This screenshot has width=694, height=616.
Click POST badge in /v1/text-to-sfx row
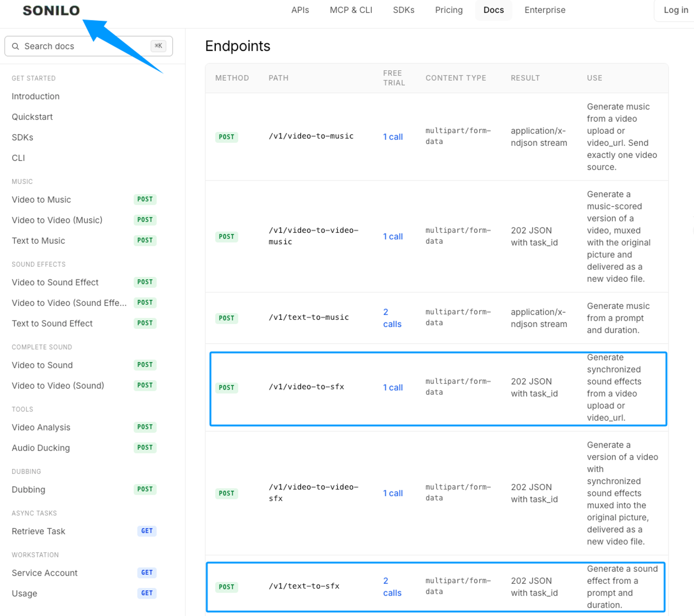click(x=226, y=587)
